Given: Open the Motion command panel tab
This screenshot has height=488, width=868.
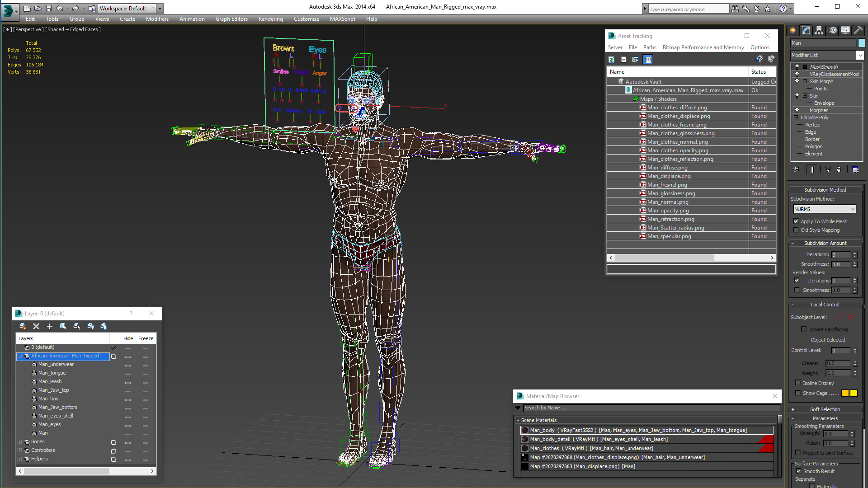Looking at the screenshot, I should (832, 30).
